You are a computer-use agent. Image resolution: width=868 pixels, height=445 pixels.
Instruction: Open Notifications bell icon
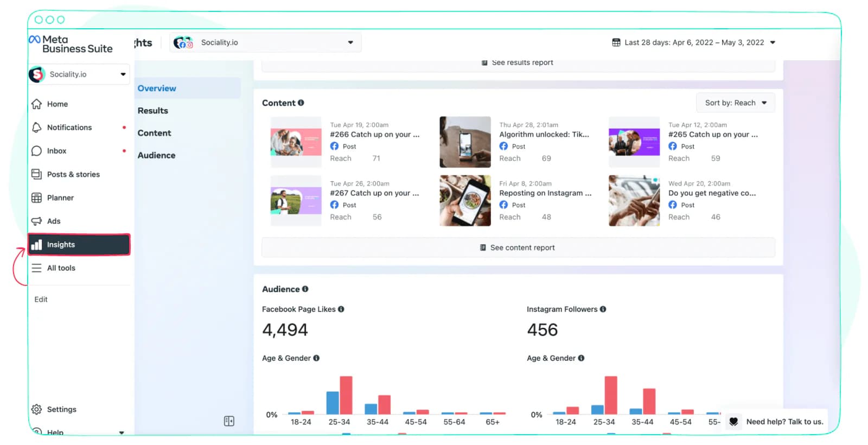pos(36,127)
